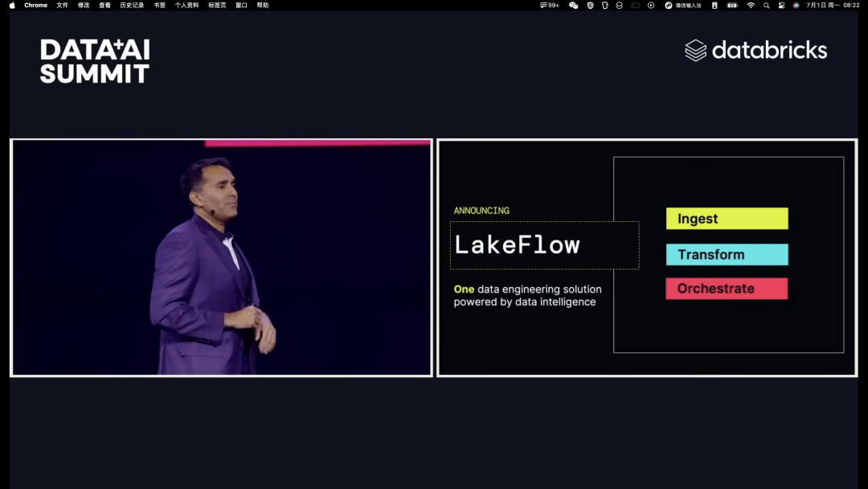Open the Apple menu
This screenshot has width=868, height=489.
[x=12, y=5]
